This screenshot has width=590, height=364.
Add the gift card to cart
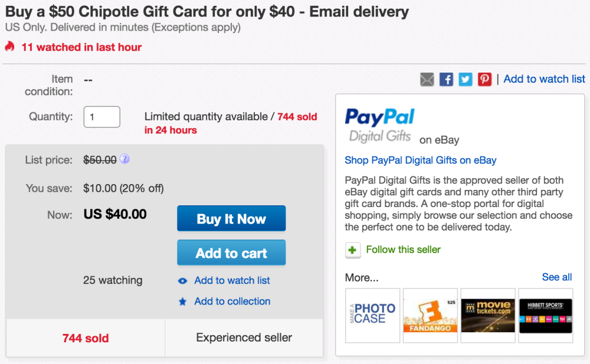pyautogui.click(x=231, y=252)
